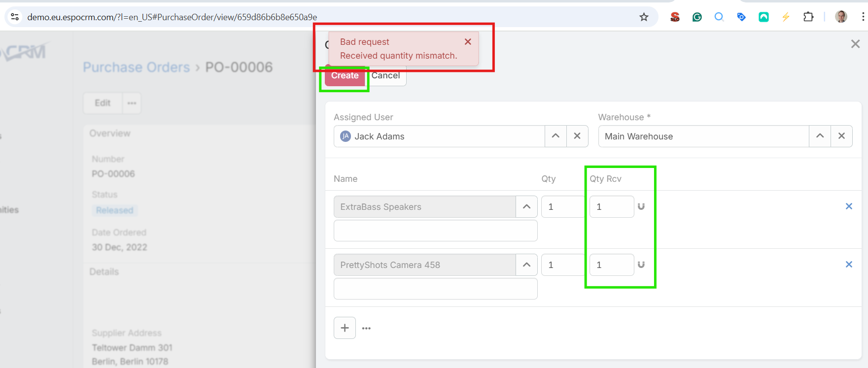Open the Assigned User selection list
Screen dimensions: 868x368
click(x=556, y=136)
